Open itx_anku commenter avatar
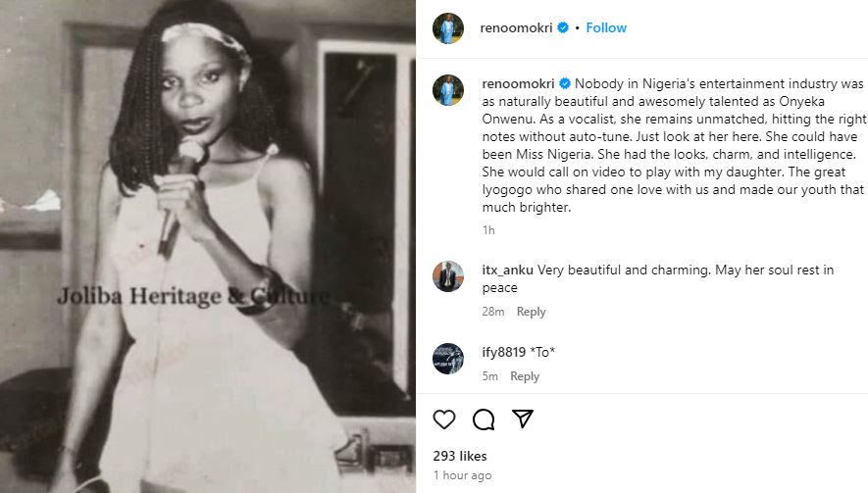The image size is (868, 493). pyautogui.click(x=448, y=276)
